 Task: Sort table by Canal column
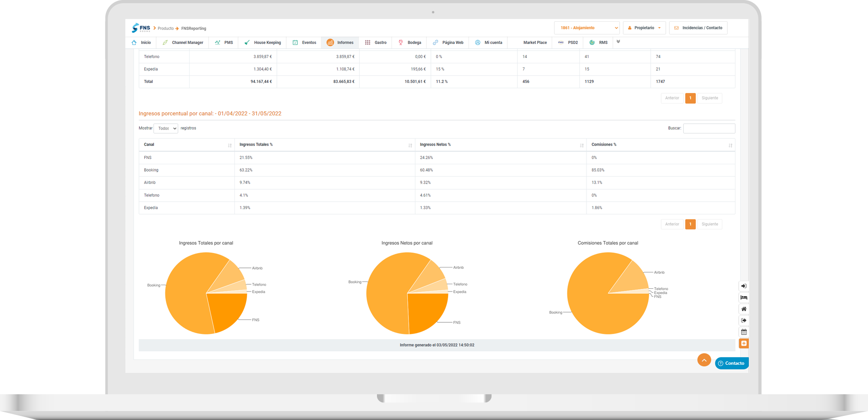(x=186, y=145)
